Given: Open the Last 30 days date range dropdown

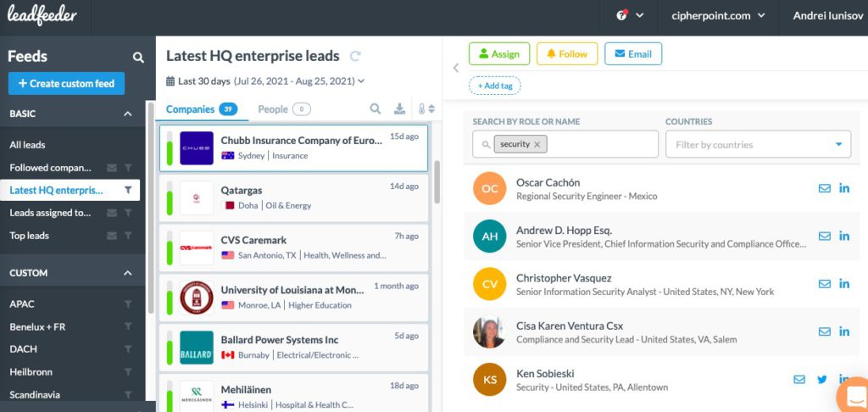Looking at the screenshot, I should point(265,81).
